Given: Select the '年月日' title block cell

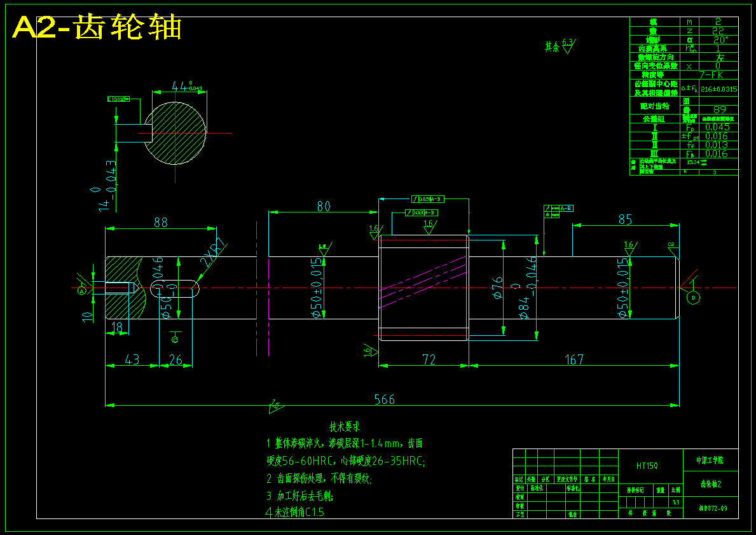Looking at the screenshot, I should coord(608,480).
